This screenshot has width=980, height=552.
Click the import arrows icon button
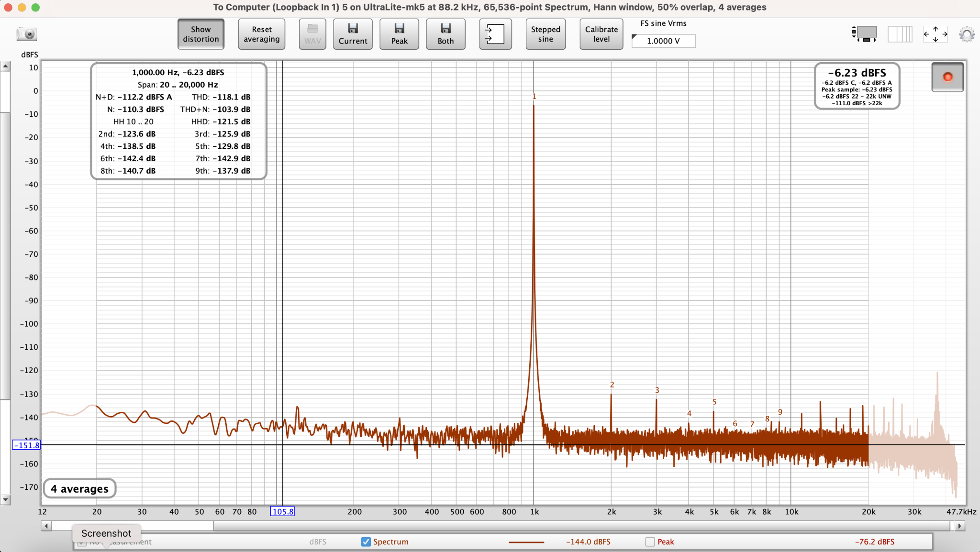point(495,34)
